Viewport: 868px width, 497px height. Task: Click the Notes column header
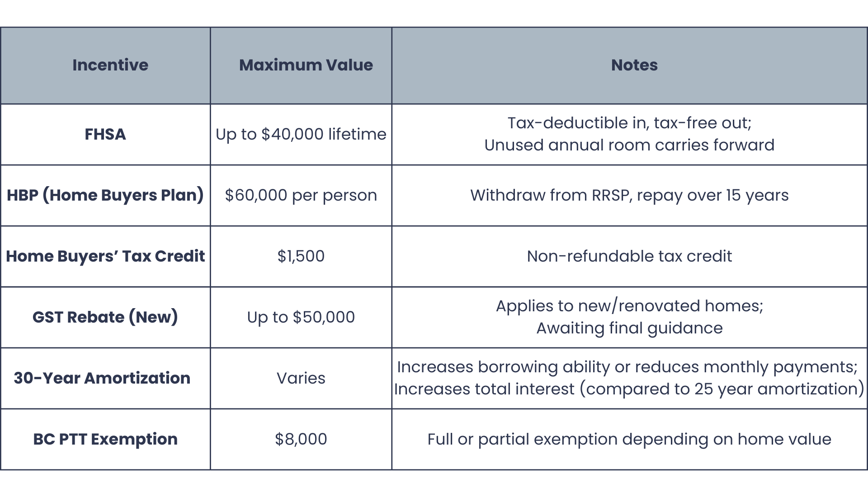634,65
